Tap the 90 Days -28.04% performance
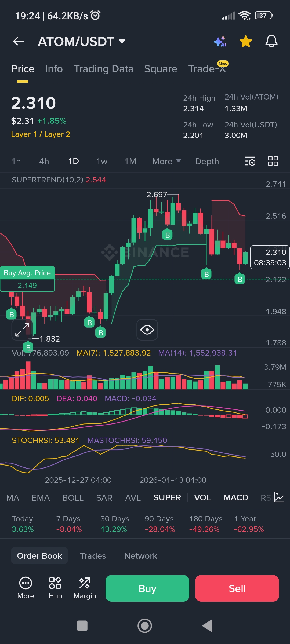Viewport: 290px width, 644px height. (160, 524)
